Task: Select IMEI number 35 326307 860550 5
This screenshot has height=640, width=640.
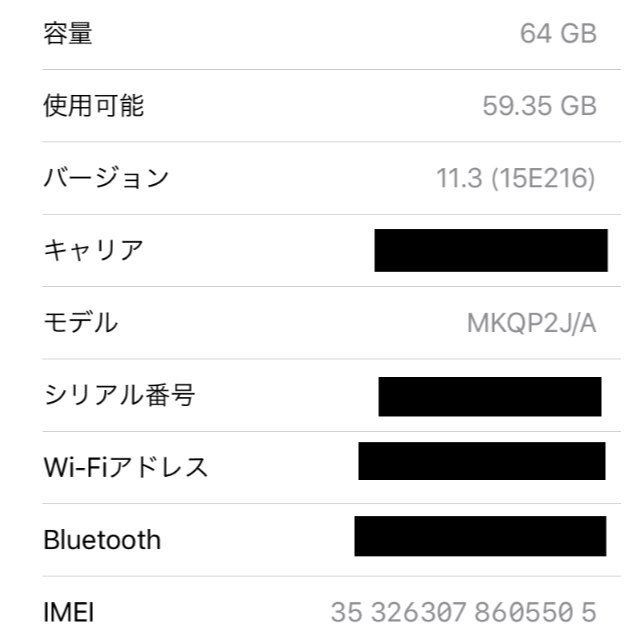Action: click(x=464, y=612)
